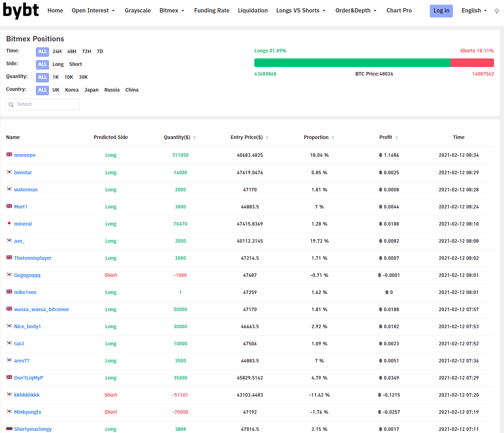Screen dimensions: 504x433
Task: Open trader Thetennisplayer's link
Action: (33, 258)
